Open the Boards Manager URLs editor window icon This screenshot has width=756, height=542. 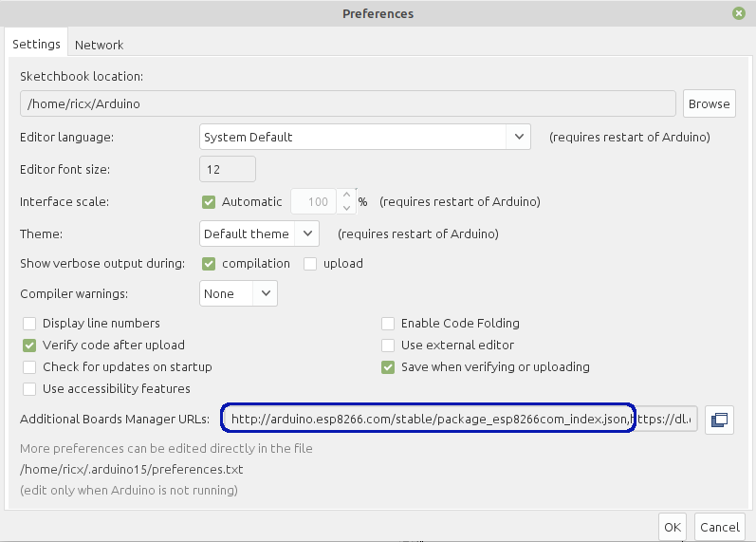coord(719,420)
